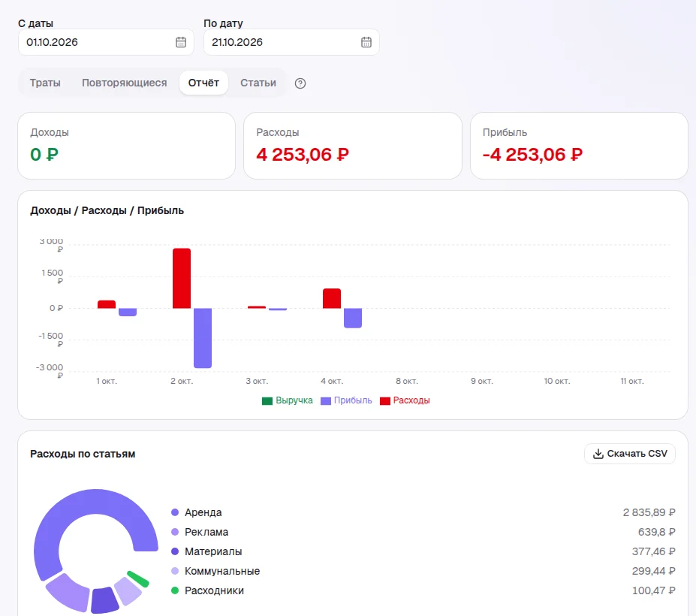Click the Реклама legend color dot
This screenshot has height=616, width=696.
coord(175,532)
